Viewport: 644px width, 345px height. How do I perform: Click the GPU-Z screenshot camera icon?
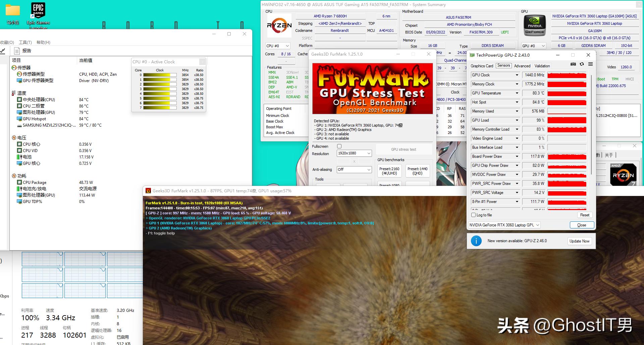(x=573, y=64)
